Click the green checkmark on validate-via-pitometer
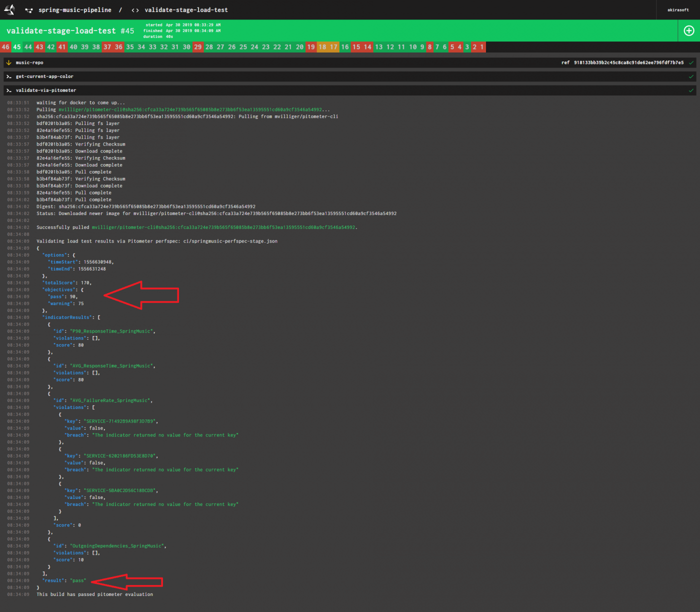 pos(691,90)
